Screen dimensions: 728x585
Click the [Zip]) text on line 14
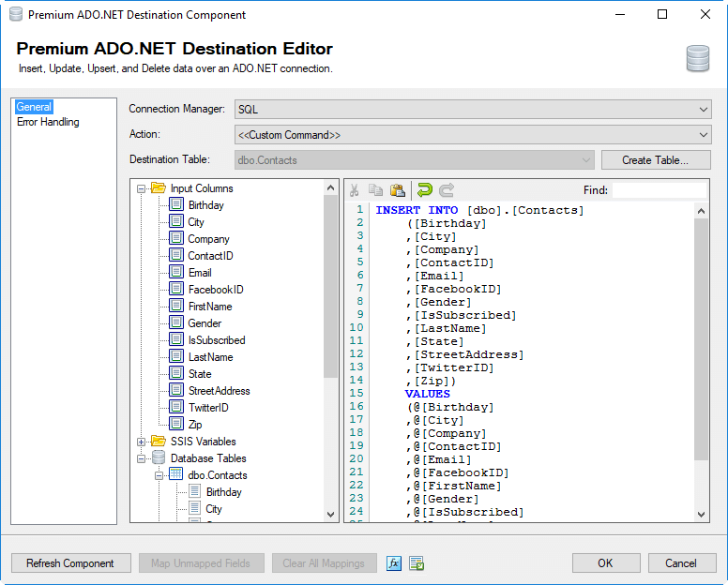click(435, 381)
